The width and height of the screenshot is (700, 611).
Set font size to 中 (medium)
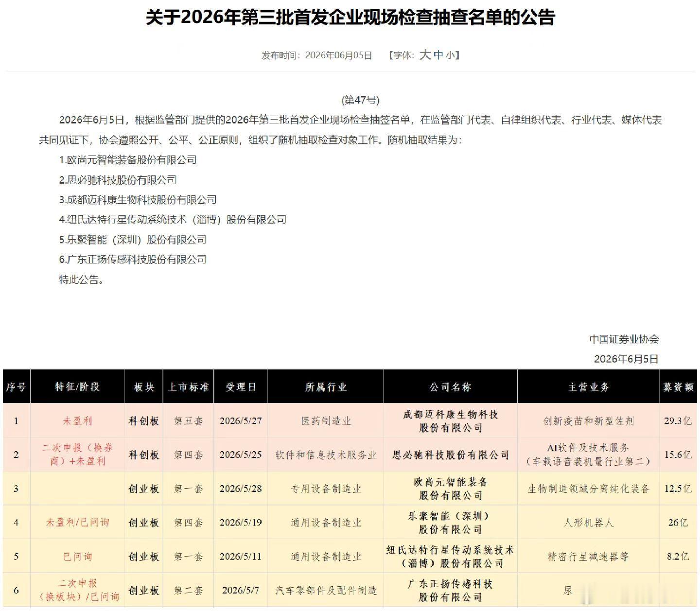point(438,55)
